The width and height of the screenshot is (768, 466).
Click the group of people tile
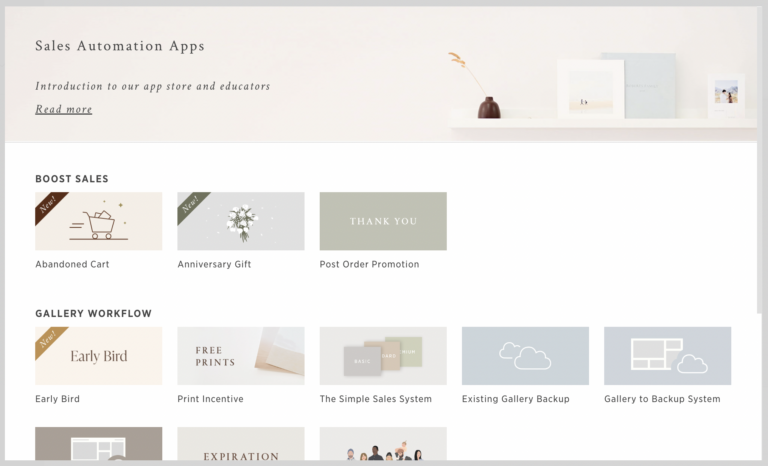[383, 448]
